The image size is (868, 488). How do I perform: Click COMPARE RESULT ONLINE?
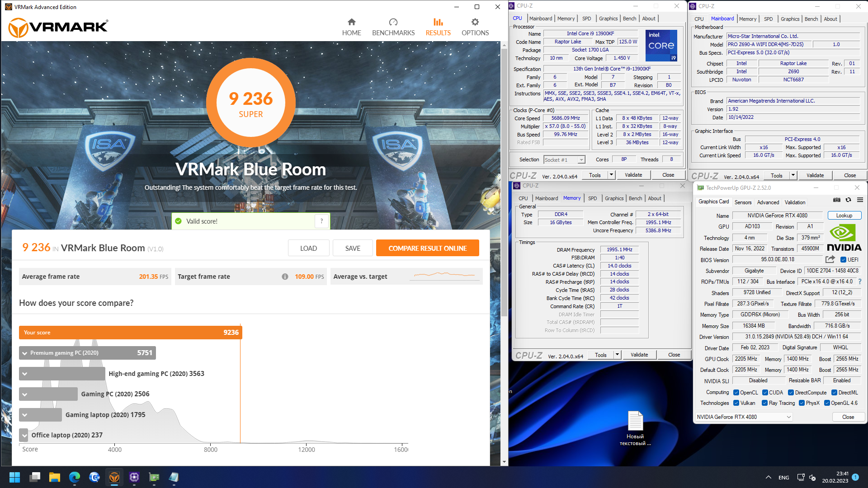(x=427, y=248)
